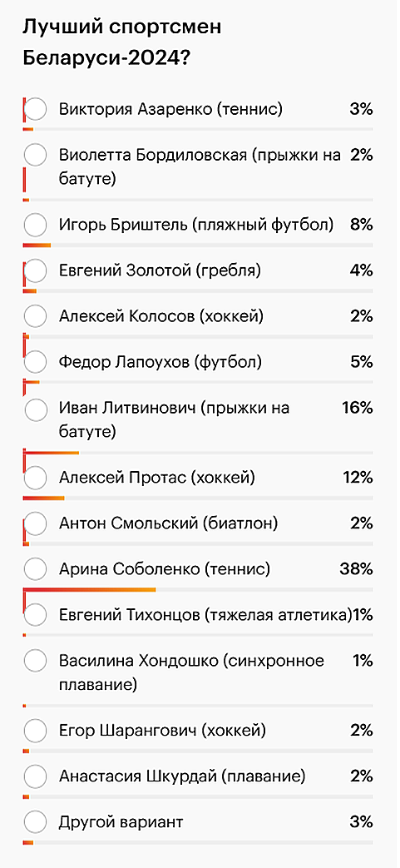
Task: Click the Иван Литвинович option label text
Action: pyautogui.click(x=175, y=420)
